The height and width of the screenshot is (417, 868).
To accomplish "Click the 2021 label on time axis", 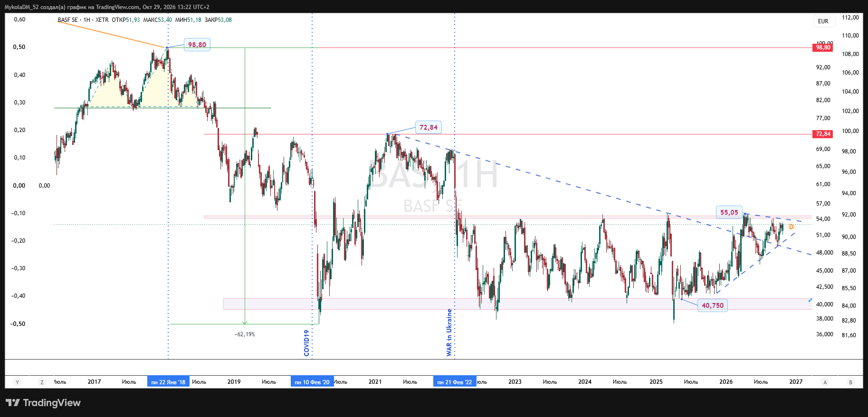I will pos(375,382).
